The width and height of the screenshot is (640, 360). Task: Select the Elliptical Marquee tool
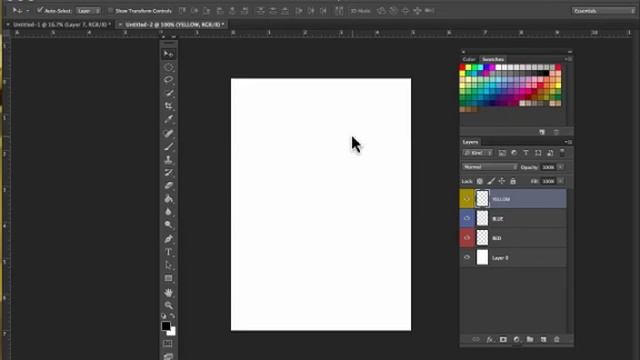click(168, 67)
